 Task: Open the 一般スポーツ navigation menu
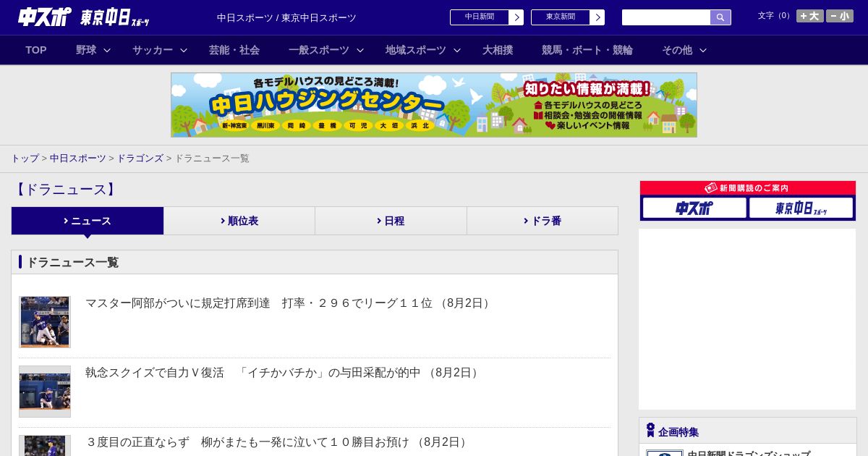319,50
